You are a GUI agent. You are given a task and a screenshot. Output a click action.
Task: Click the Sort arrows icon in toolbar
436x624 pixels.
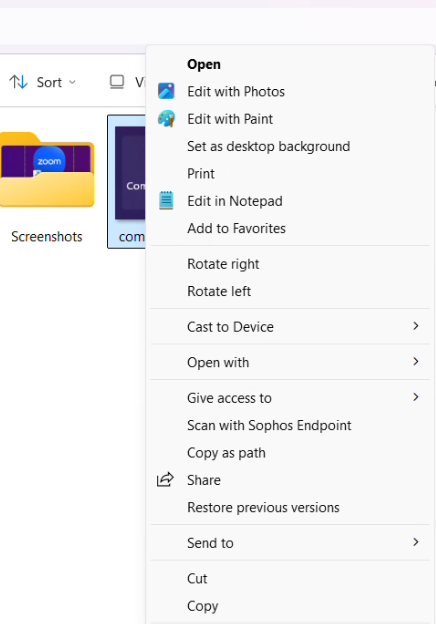coord(18,82)
